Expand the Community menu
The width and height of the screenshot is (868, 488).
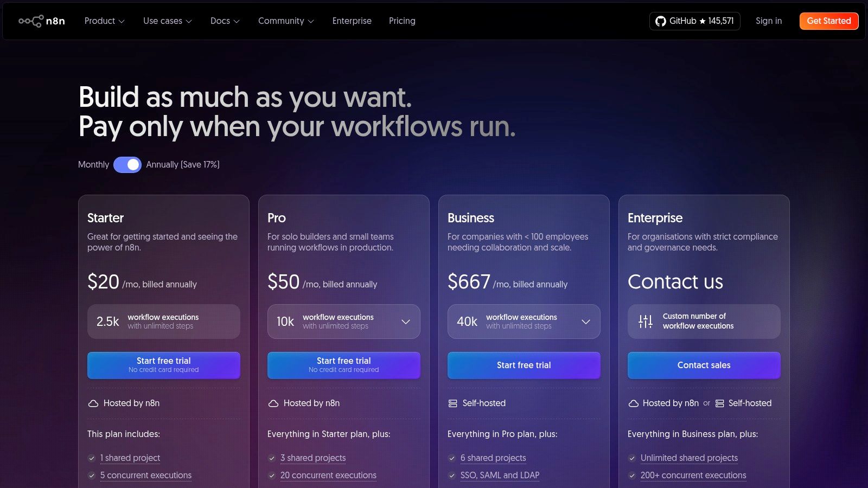point(286,21)
